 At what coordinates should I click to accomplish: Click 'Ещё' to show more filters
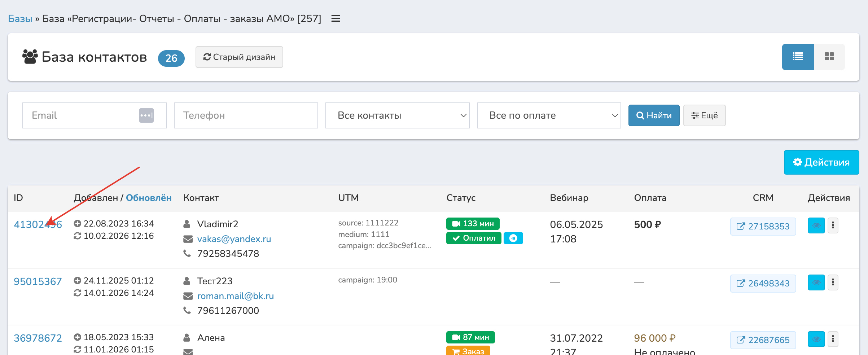pyautogui.click(x=704, y=115)
